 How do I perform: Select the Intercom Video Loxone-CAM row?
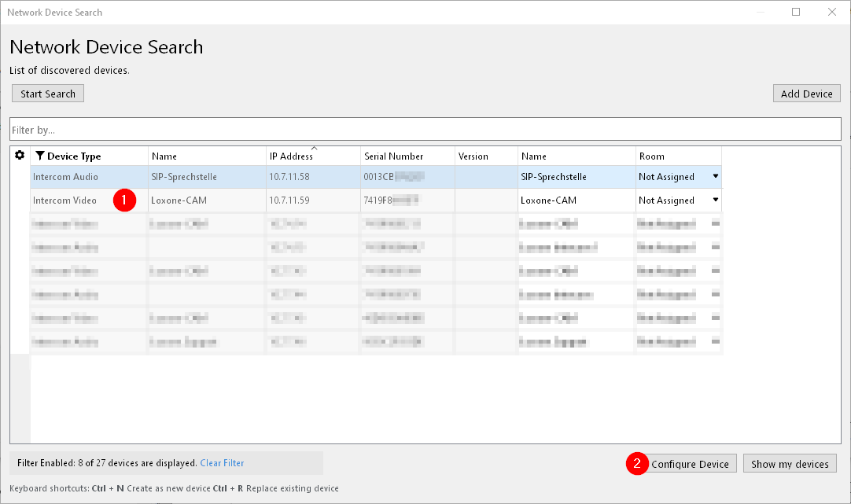(x=64, y=200)
